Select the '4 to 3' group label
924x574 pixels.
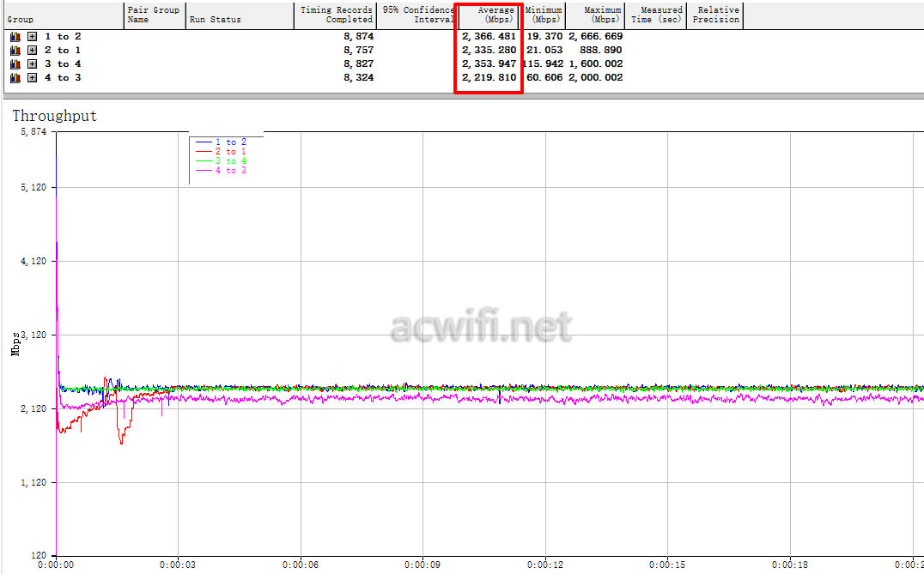pyautogui.click(x=63, y=78)
